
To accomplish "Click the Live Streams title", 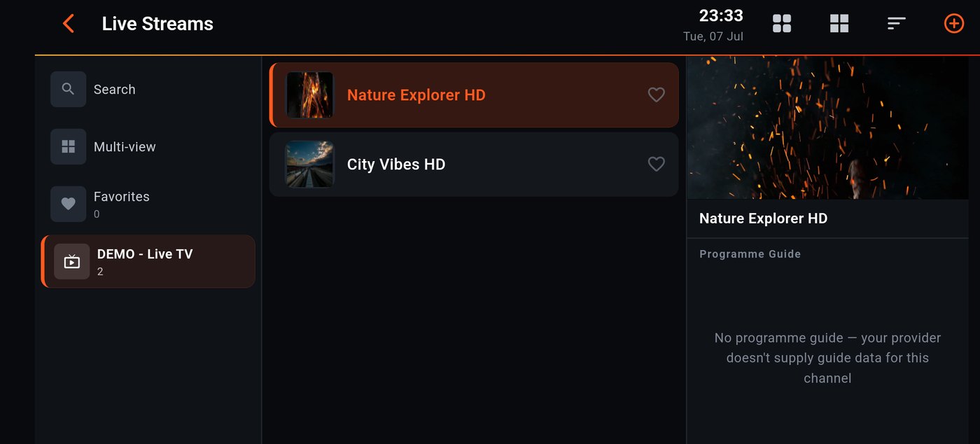I will [x=157, y=24].
